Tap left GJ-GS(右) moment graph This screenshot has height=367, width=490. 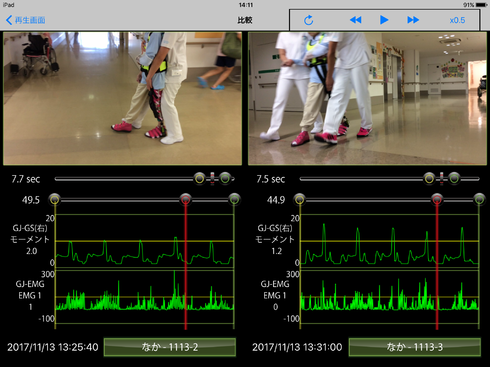(144, 241)
